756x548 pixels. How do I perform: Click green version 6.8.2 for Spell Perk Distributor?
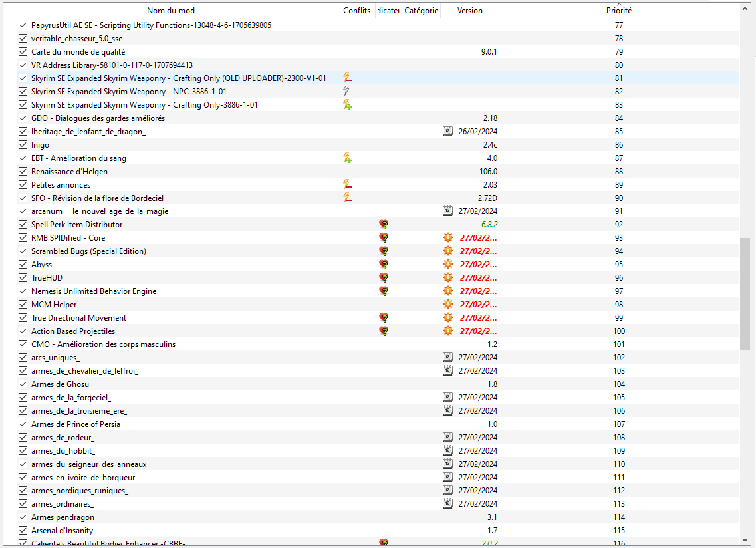click(489, 224)
